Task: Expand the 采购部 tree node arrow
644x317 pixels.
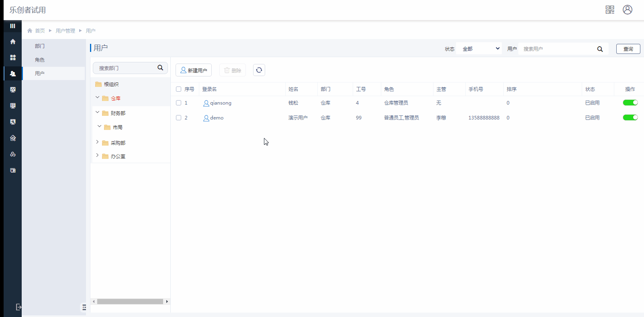Action: (97, 142)
